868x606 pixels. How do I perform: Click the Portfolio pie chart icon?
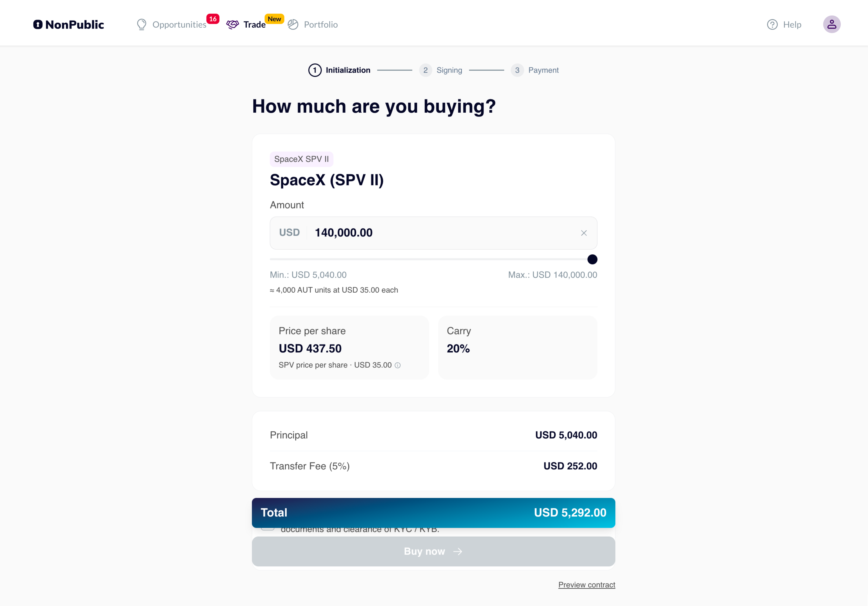(293, 24)
